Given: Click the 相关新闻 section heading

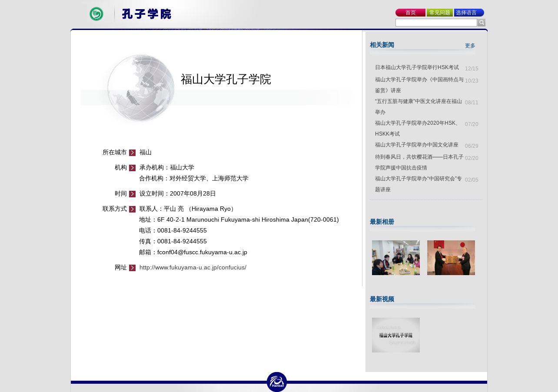Looking at the screenshot, I should 382,45.
